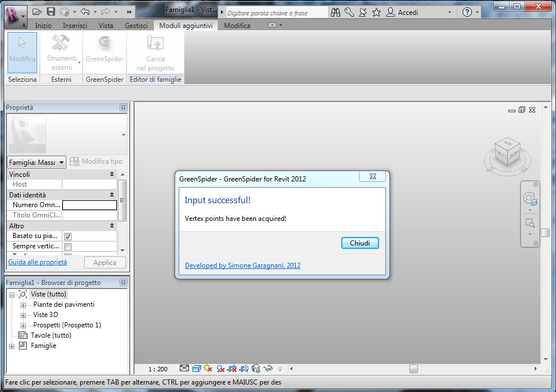This screenshot has width=556, height=392.
Task: Toggle the Sempre vertic... checkbox
Action: point(68,247)
